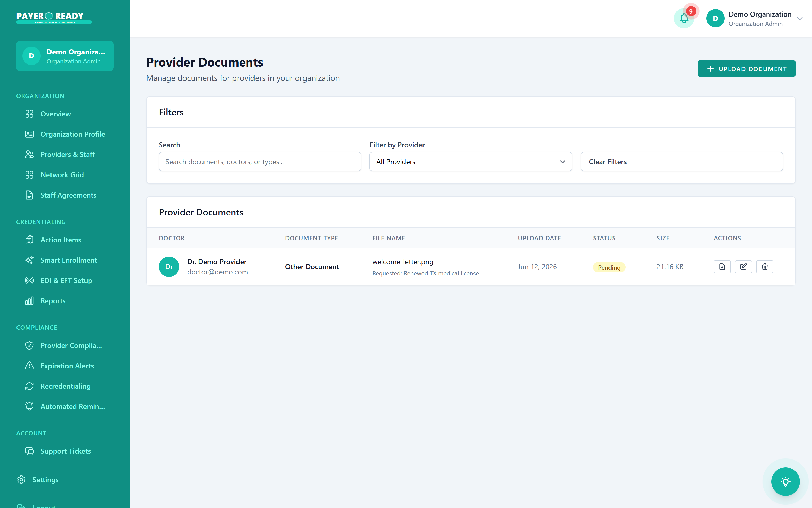Click the red 9 notification count badge
The width and height of the screenshot is (812, 508).
(x=690, y=11)
